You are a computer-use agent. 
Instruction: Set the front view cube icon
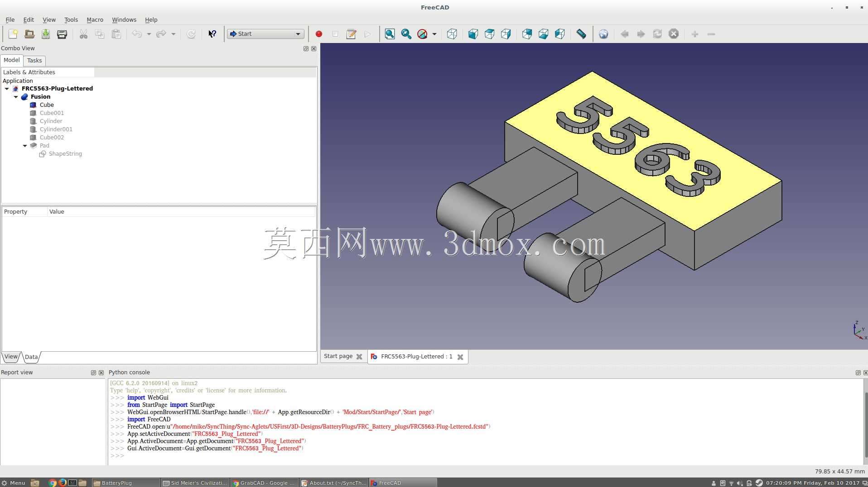(x=473, y=34)
